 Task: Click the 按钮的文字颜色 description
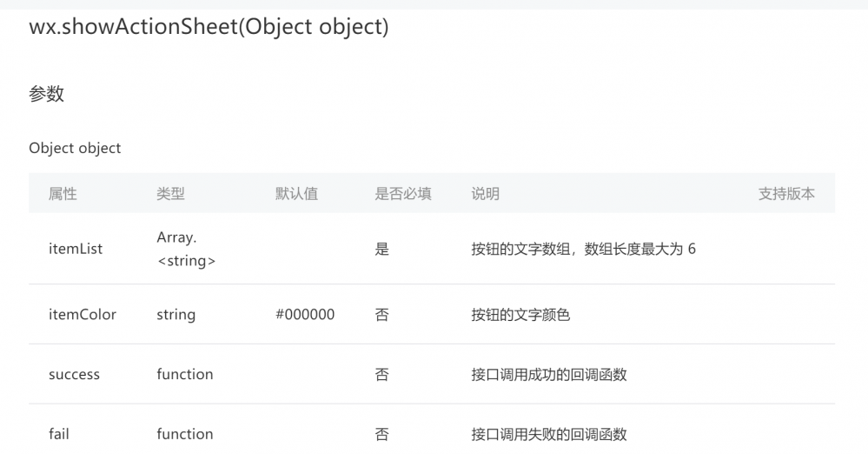(520, 315)
